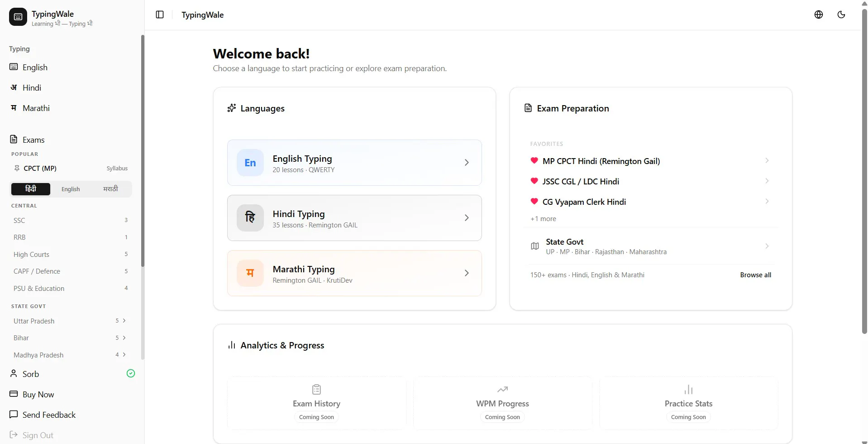Click the map icon beside State Govt

[535, 246]
